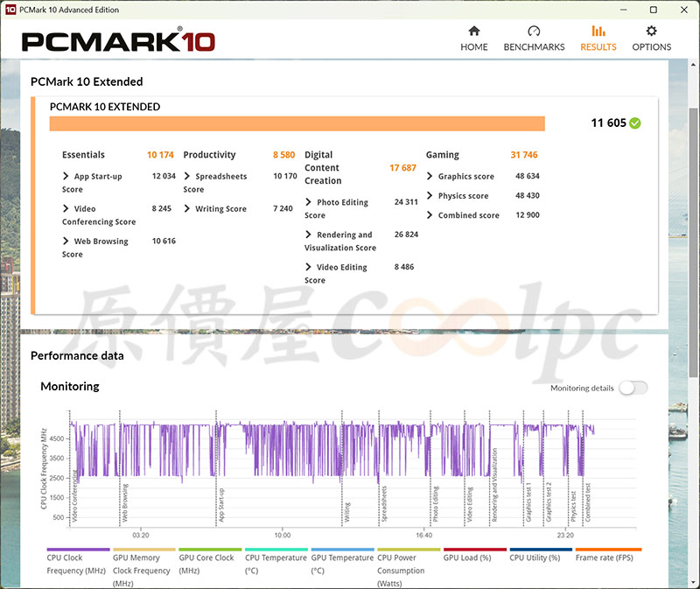Click the Essentials score 10 174

(160, 155)
